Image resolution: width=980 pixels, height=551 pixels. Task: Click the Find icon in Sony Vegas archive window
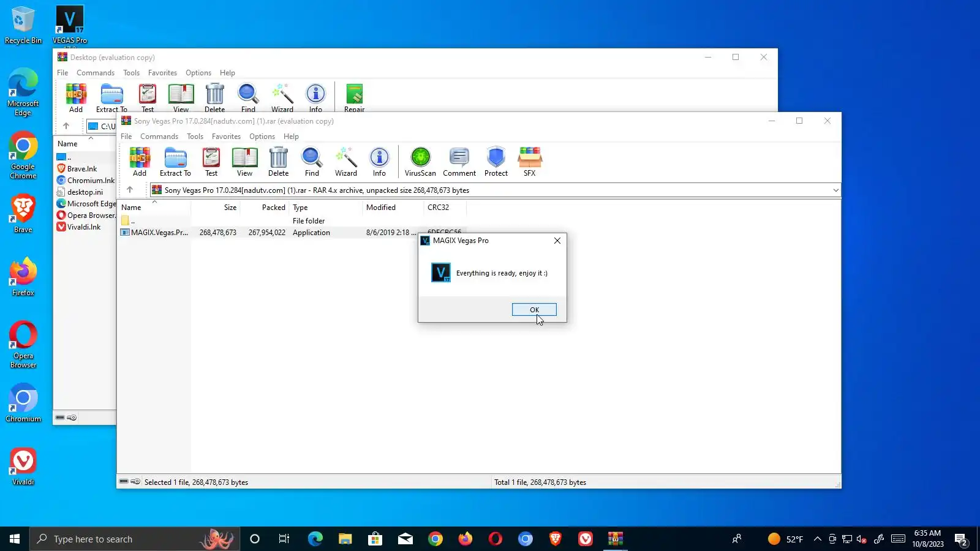point(312,162)
